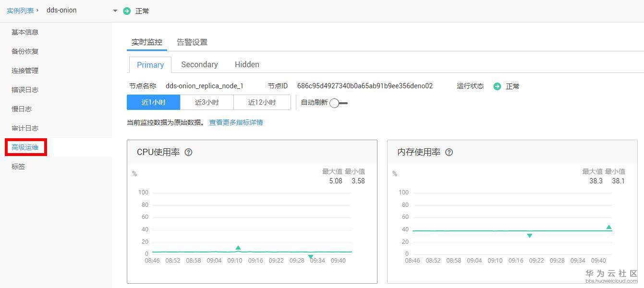644x288 pixels.
Task: Click memory chart maximum up-triangle marker
Action: [609, 227]
